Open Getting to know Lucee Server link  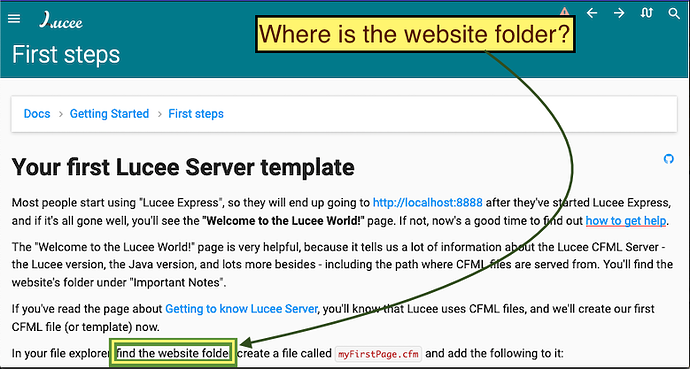click(241, 309)
